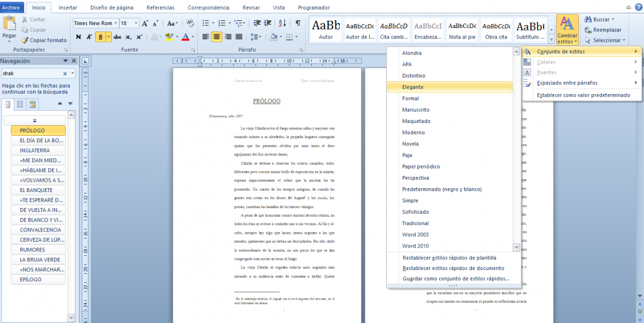
Task: Click the Disminuir fuente (shrink font) icon
Action: coord(155,23)
